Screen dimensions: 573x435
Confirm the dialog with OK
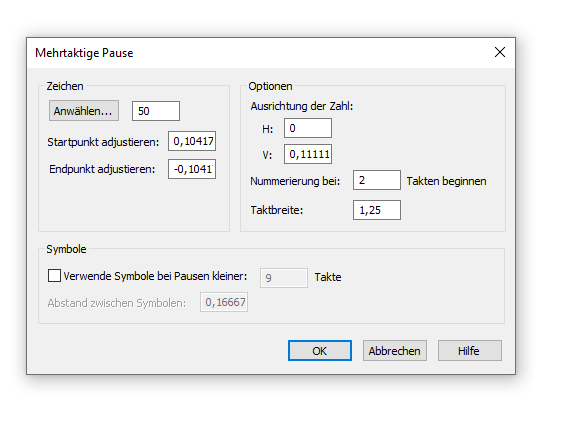click(320, 351)
